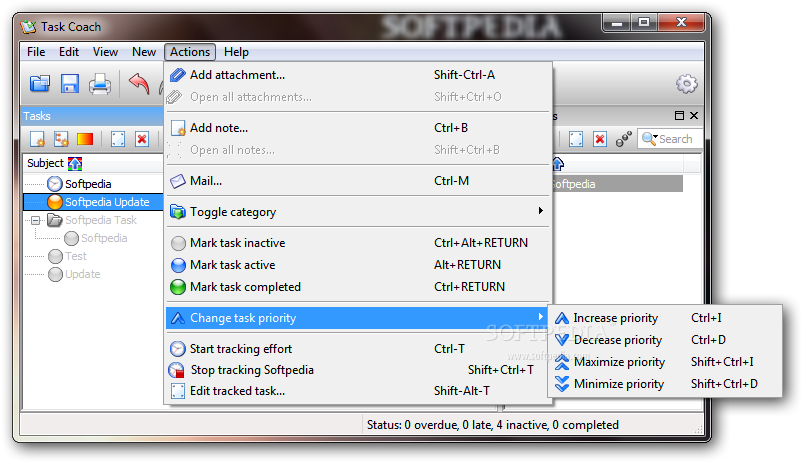Image resolution: width=803 pixels, height=463 pixels.
Task: Expand the Toggle category submenu
Action: [x=358, y=212]
